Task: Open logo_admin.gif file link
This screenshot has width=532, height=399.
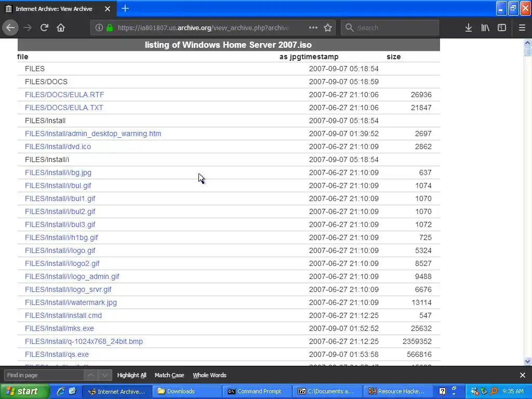Action: click(x=72, y=276)
